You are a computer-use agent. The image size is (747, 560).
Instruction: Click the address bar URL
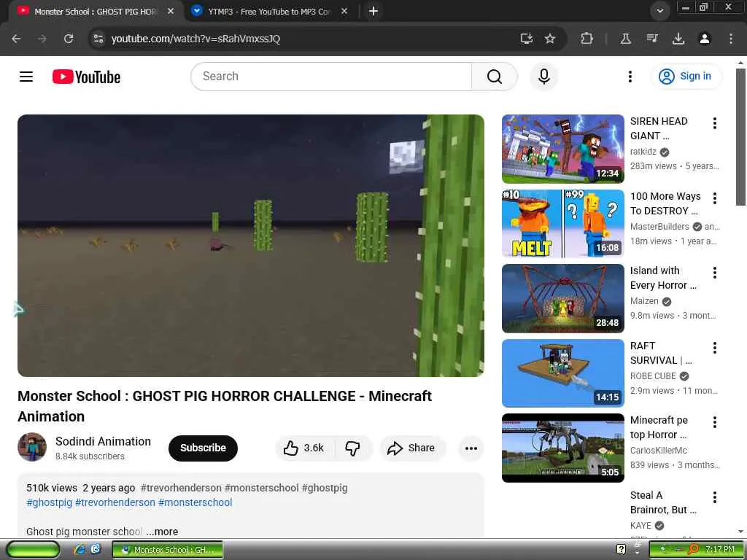tap(196, 39)
